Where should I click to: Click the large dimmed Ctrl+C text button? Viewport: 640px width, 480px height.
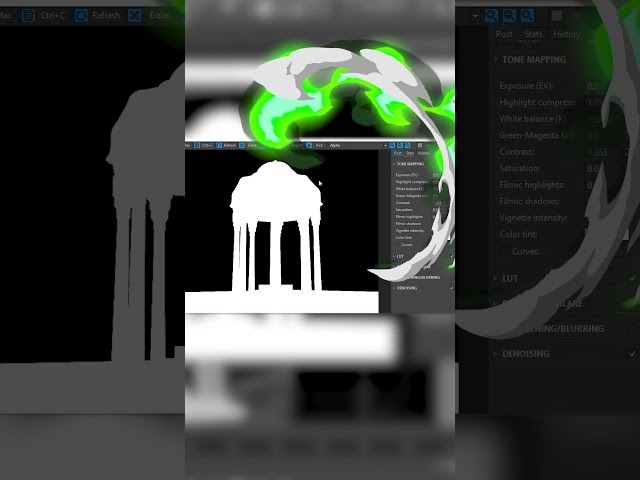53,16
